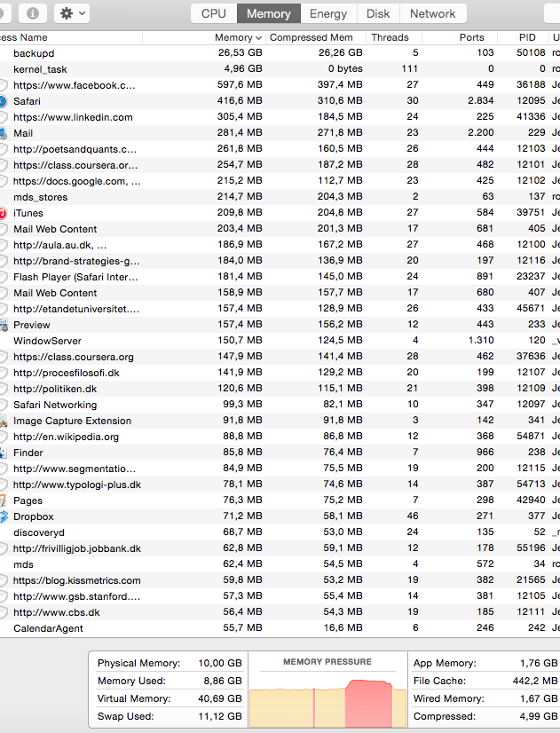560x733 pixels.
Task: Click the http://etandetuniversitet process
Action: [280, 309]
